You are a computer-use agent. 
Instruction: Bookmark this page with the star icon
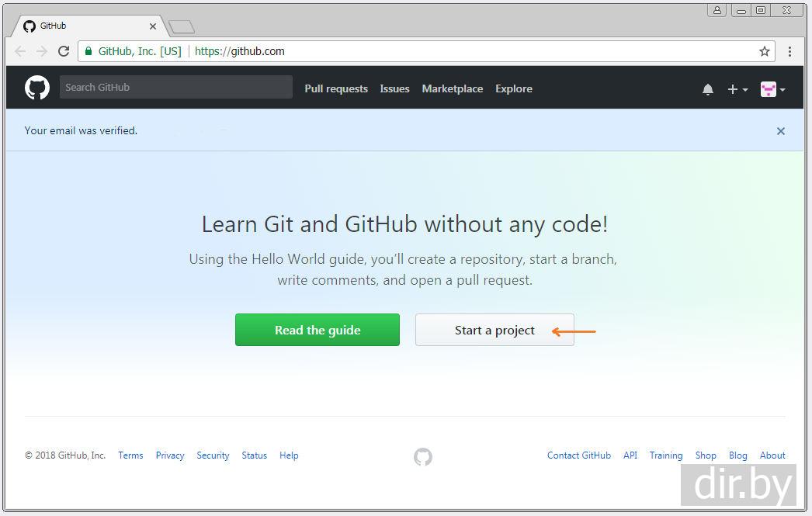(x=765, y=51)
